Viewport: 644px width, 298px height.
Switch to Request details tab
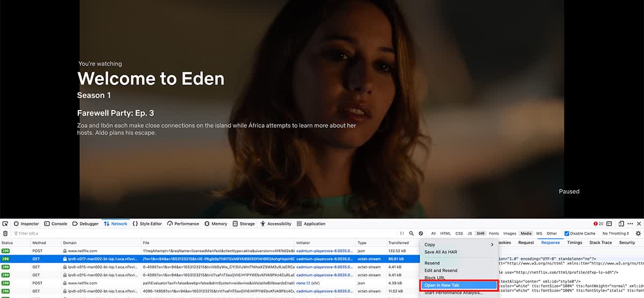coord(526,243)
